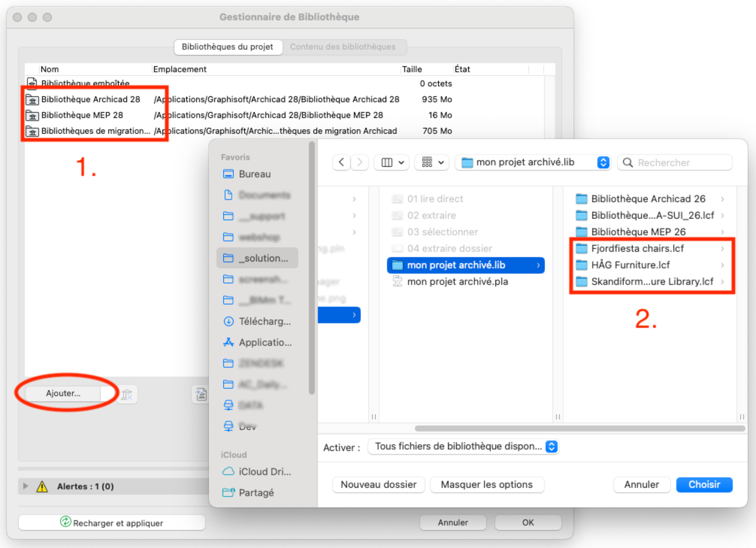Screen dimensions: 756x548
Task: Select Téléchargements in the Favoris sidebar
Action: tap(257, 321)
